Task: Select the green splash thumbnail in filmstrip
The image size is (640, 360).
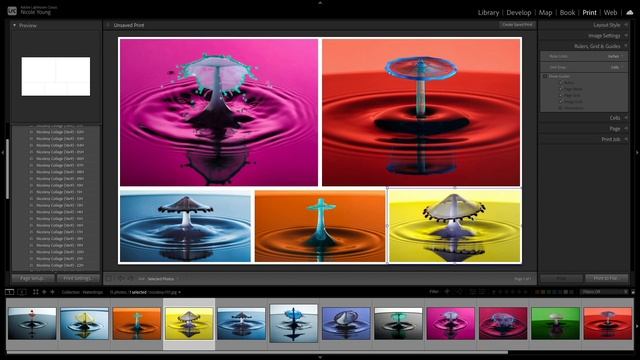Action: point(556,324)
